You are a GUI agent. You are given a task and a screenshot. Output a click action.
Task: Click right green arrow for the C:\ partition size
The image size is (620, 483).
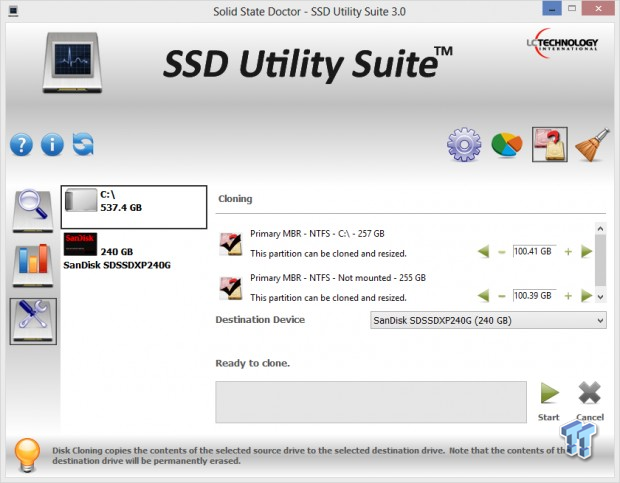coord(587,251)
